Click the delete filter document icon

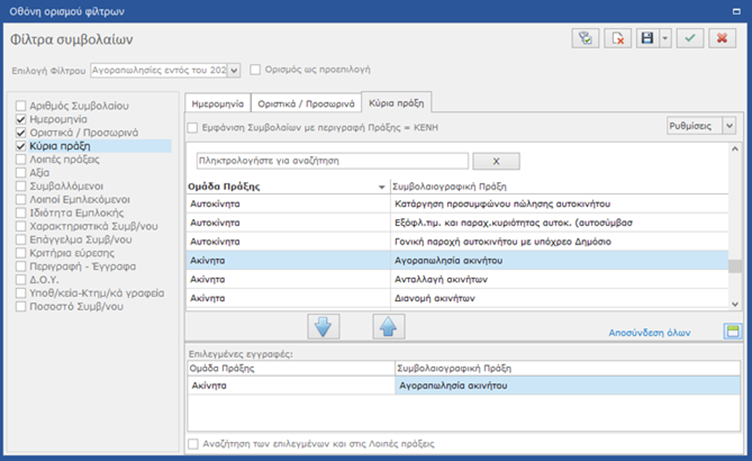click(x=618, y=38)
